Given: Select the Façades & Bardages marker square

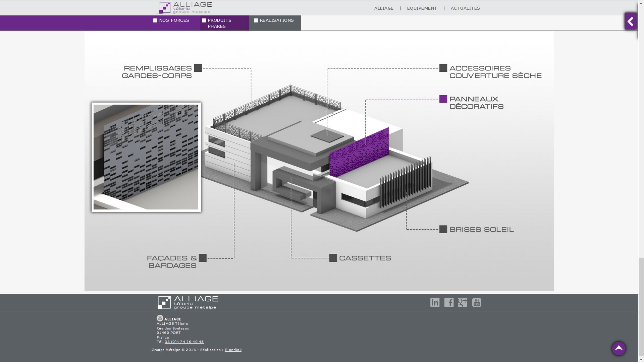Looking at the screenshot, I should click(203, 258).
